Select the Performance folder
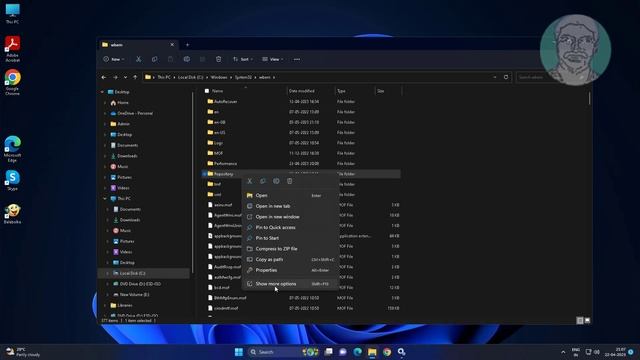Viewport: 640px width, 360px height. [x=225, y=164]
